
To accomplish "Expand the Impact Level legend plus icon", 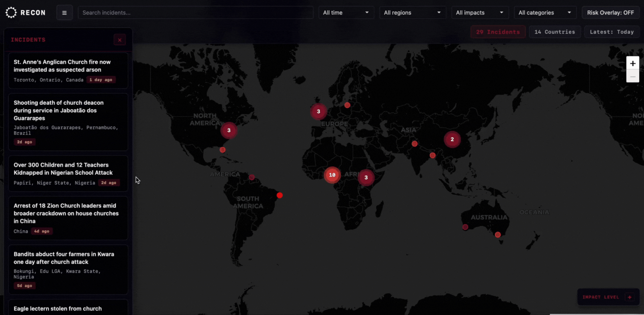I will point(630,297).
